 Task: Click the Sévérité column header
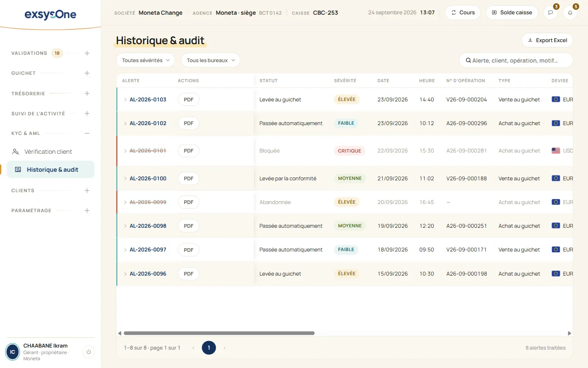click(345, 81)
